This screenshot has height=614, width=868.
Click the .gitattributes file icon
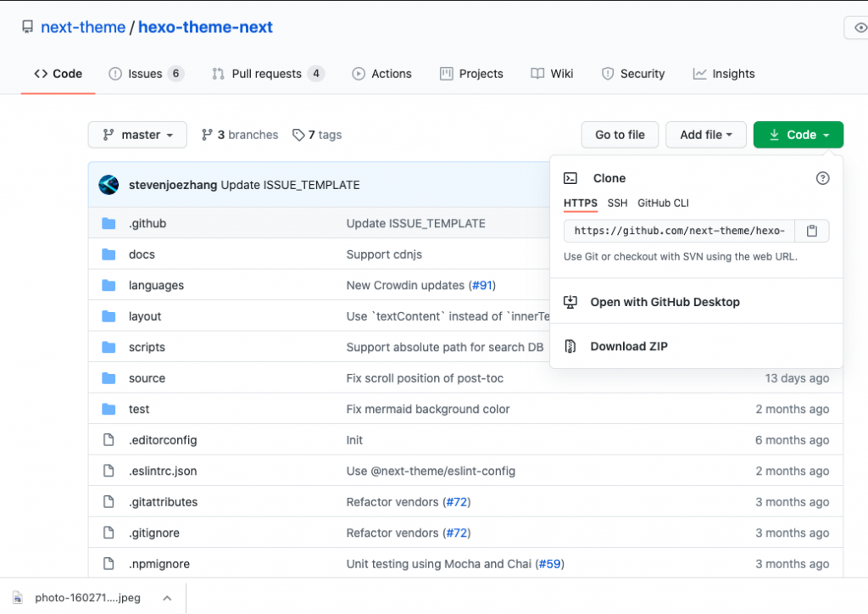click(108, 501)
